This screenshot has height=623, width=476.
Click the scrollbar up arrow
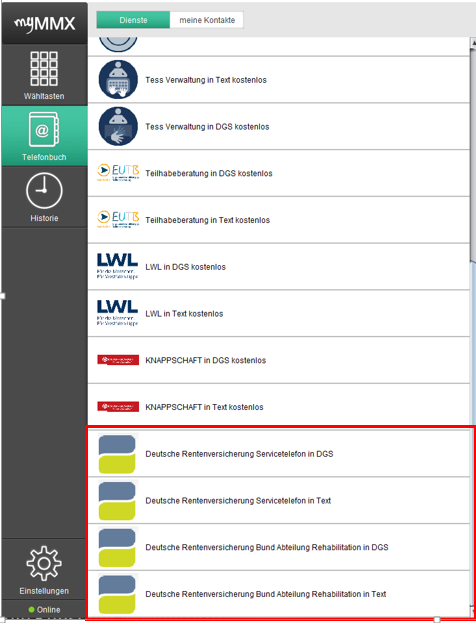(x=473, y=42)
